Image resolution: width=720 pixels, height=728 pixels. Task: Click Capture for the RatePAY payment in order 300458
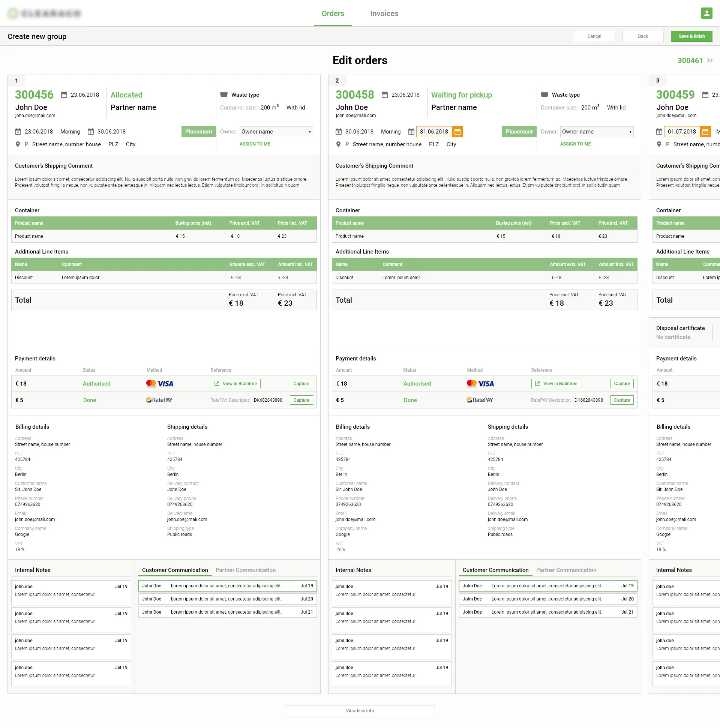pos(621,400)
